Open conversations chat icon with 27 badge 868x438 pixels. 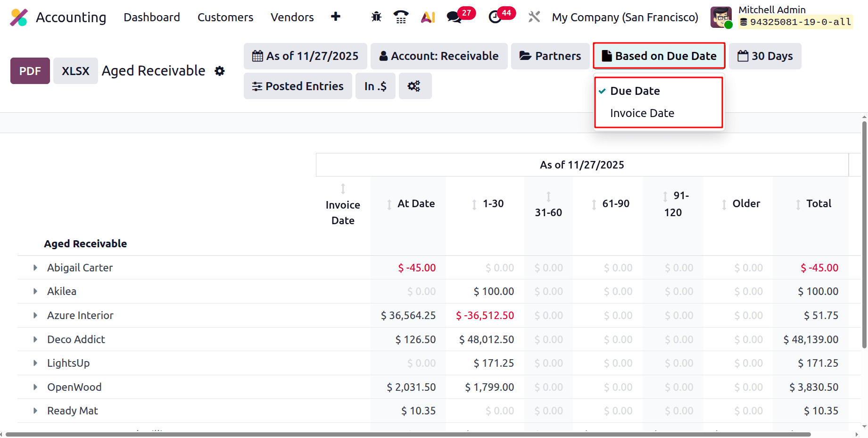click(454, 17)
